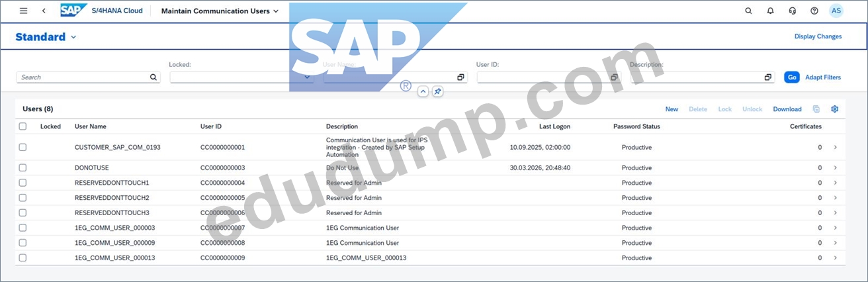
Task: Expand the Standard view variant dropdown
Action: click(73, 37)
